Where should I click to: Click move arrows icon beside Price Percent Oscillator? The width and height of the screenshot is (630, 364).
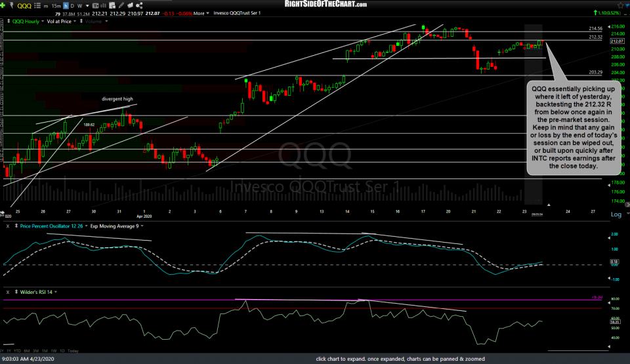[16, 226]
